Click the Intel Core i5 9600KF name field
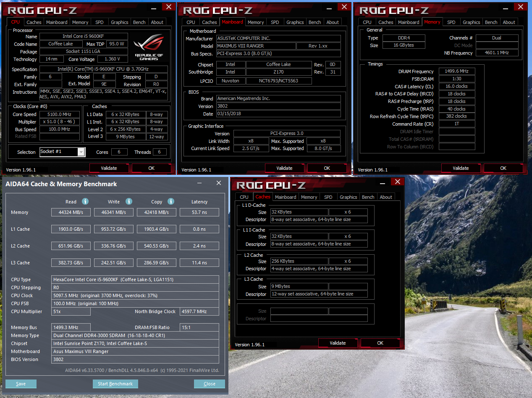The image size is (532, 398). 84,37
